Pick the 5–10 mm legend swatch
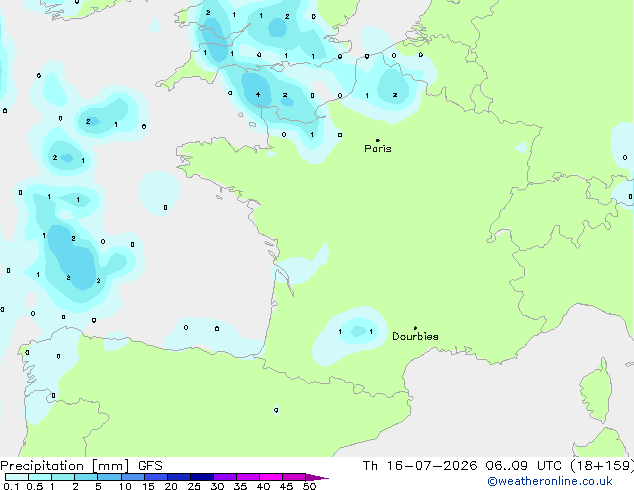634x490 pixels. [x=109, y=477]
